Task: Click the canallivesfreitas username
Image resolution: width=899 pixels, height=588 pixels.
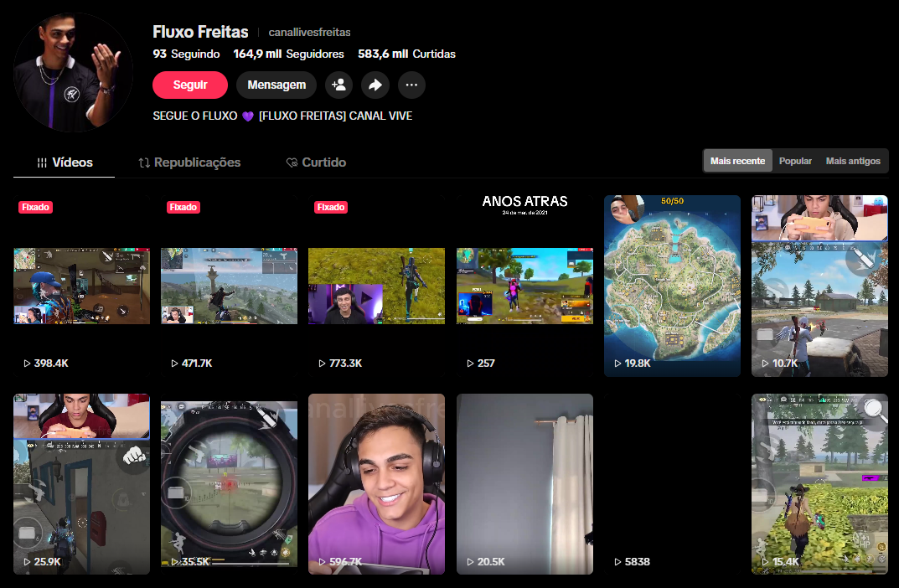Action: [x=310, y=33]
